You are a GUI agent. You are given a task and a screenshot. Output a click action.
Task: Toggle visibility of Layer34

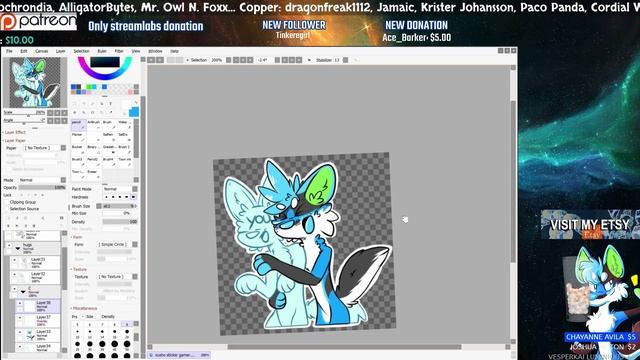20,347
